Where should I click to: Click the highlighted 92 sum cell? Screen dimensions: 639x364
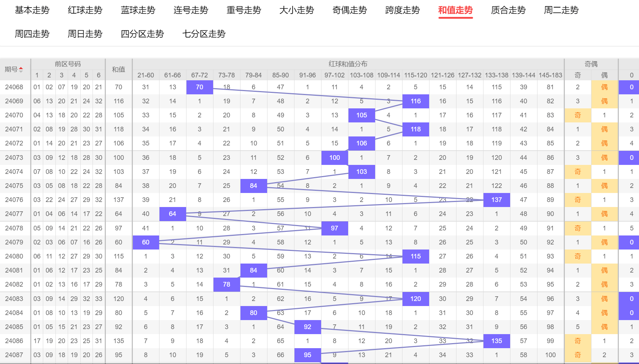pyautogui.click(x=307, y=327)
